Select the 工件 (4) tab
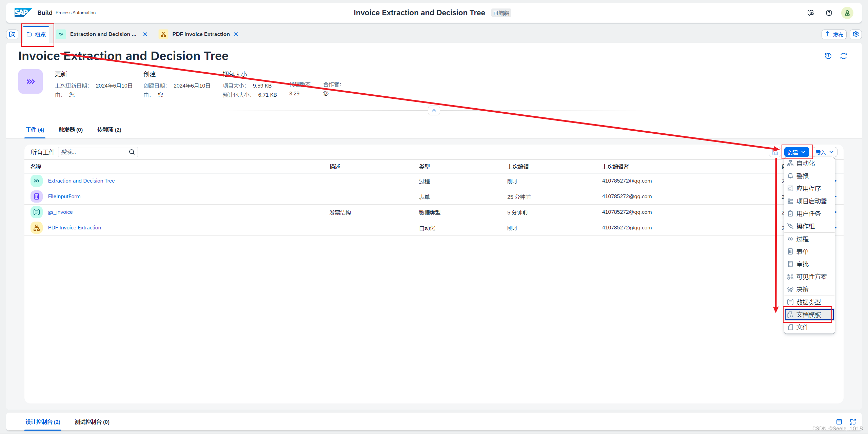Viewport: 868px width, 434px height. [35, 130]
